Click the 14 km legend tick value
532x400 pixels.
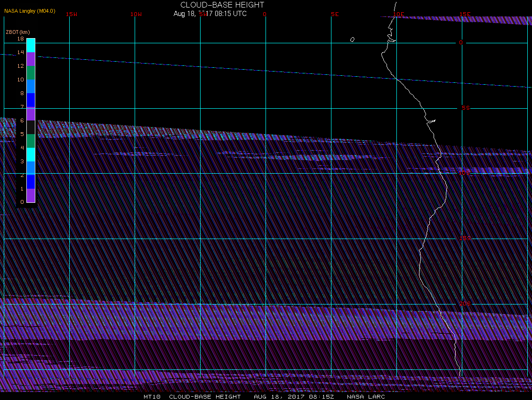pos(21,52)
